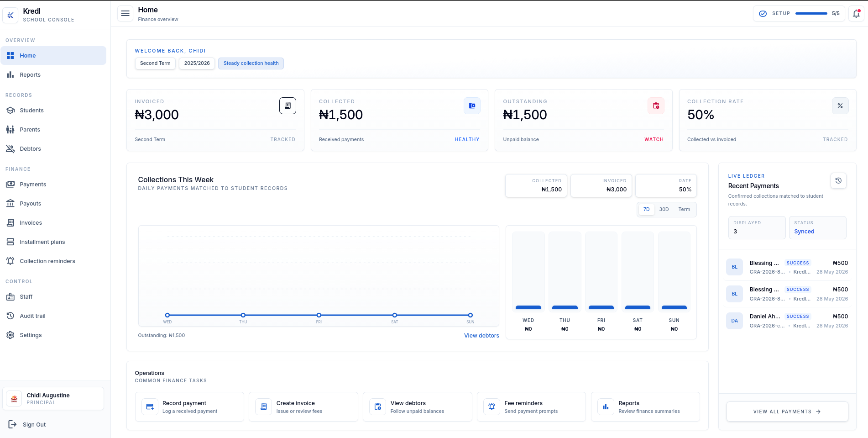Viewport: 868px width, 438px height.
Task: Open Staff in sidebar
Action: point(53,297)
